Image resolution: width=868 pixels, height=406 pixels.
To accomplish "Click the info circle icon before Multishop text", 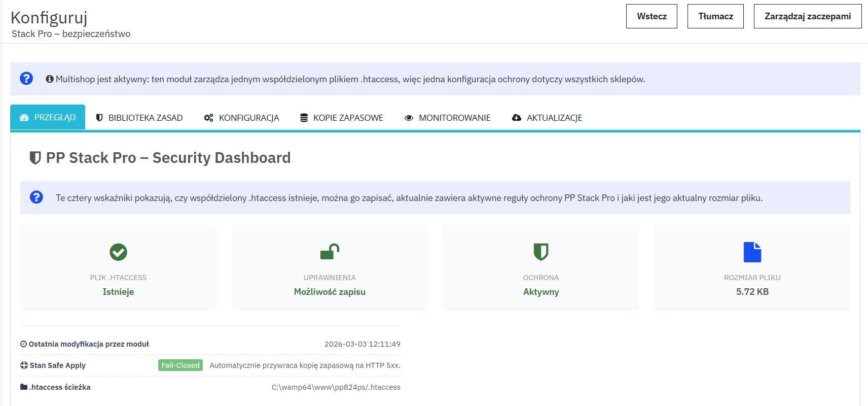I will [x=50, y=79].
